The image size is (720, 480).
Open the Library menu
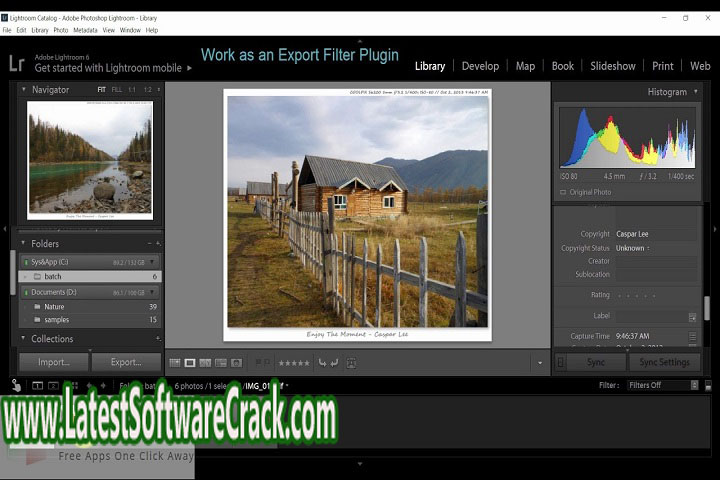(40, 30)
